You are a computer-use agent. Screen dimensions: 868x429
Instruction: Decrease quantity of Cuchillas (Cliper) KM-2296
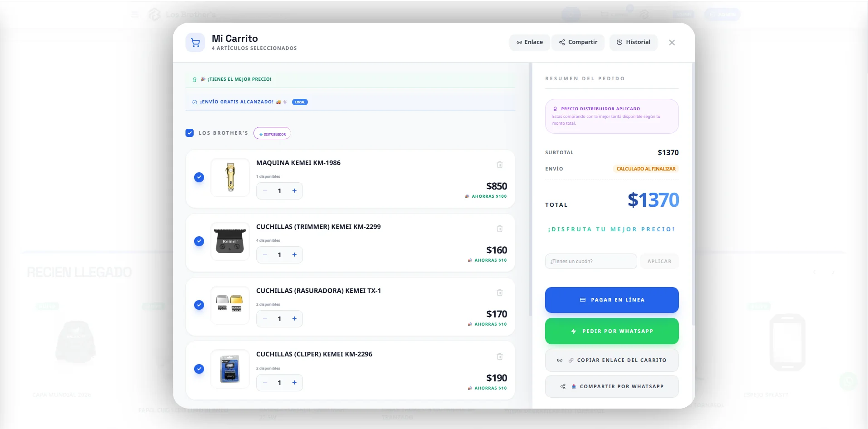click(265, 383)
